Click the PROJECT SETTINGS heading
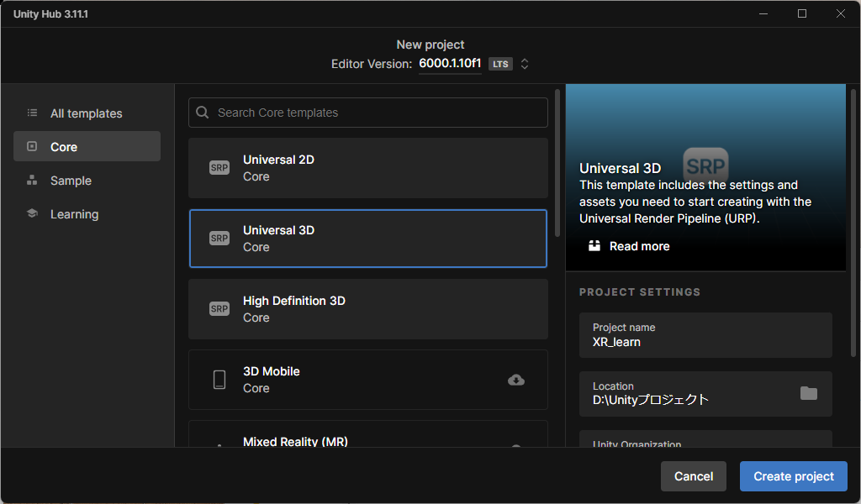This screenshot has width=861, height=504. pyautogui.click(x=640, y=291)
